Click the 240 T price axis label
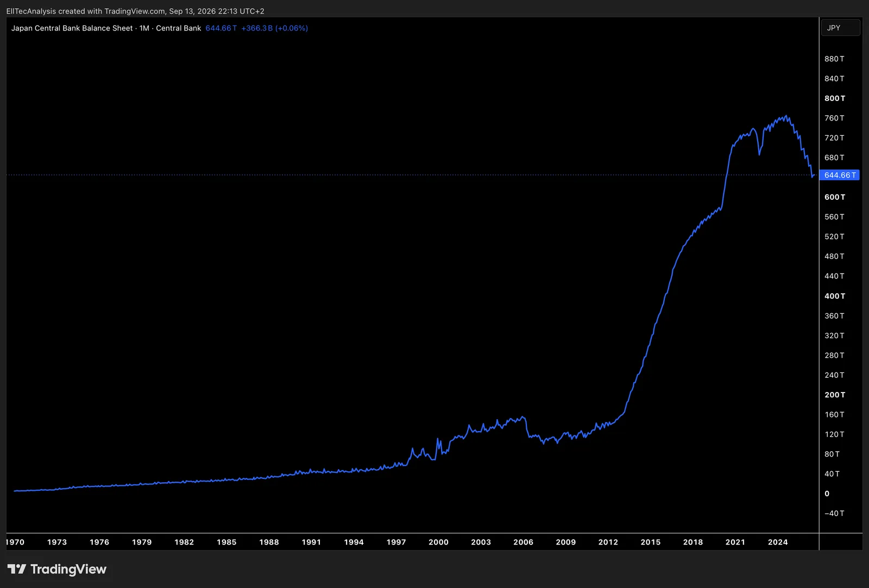The height and width of the screenshot is (588, 869). [x=834, y=375]
